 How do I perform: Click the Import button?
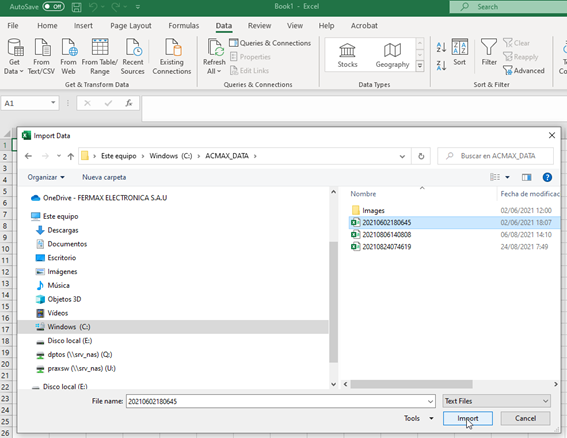click(468, 418)
